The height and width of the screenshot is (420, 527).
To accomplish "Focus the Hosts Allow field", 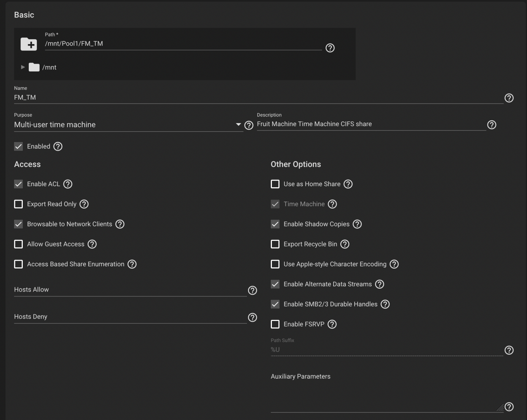I will (x=130, y=290).
